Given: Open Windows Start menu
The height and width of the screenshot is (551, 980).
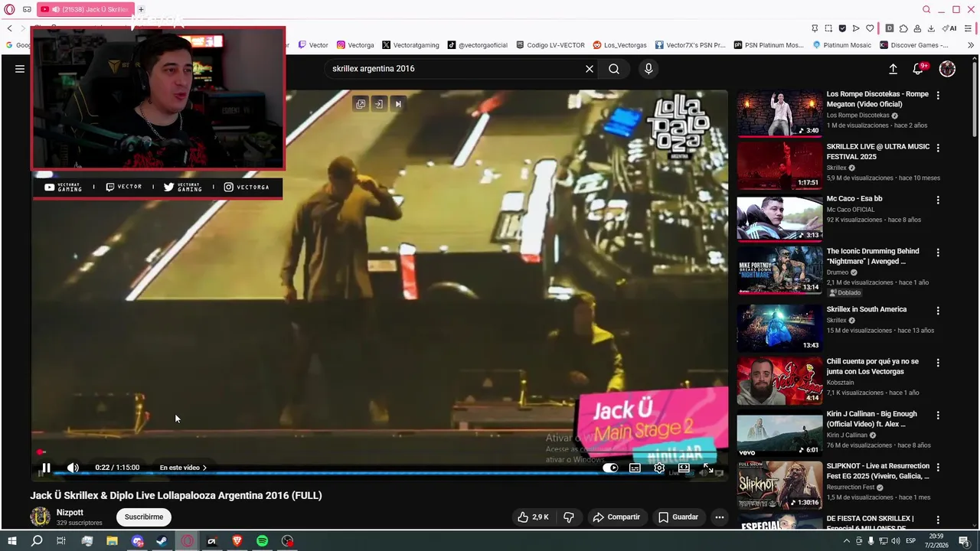Looking at the screenshot, I should click(x=11, y=541).
